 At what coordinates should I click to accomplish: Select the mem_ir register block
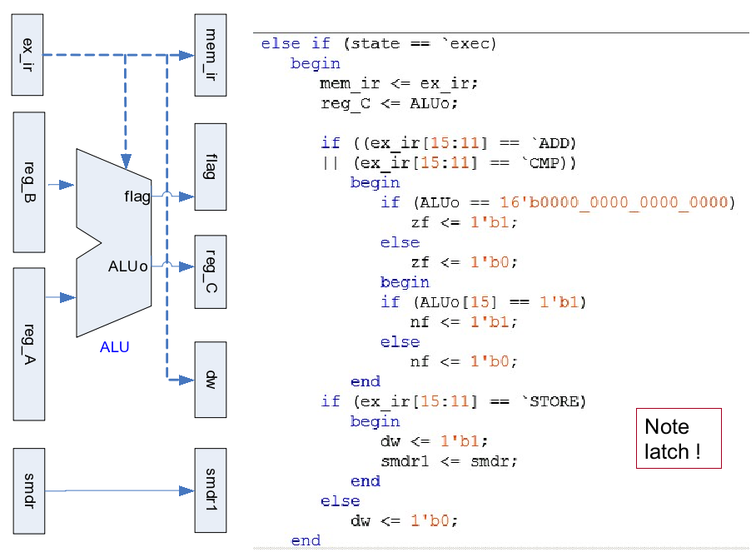click(x=210, y=54)
